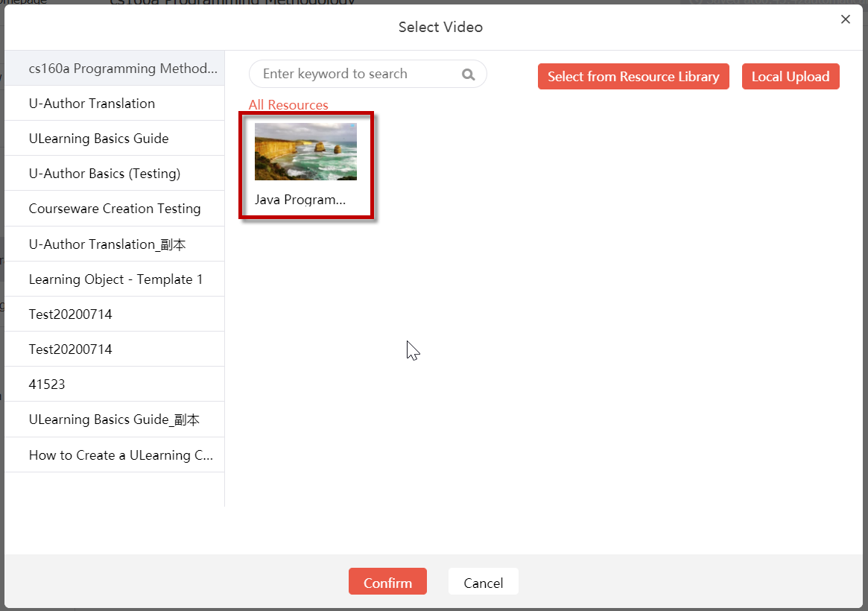
Task: Select U-Author Basics (Testing) entry
Action: 115,173
